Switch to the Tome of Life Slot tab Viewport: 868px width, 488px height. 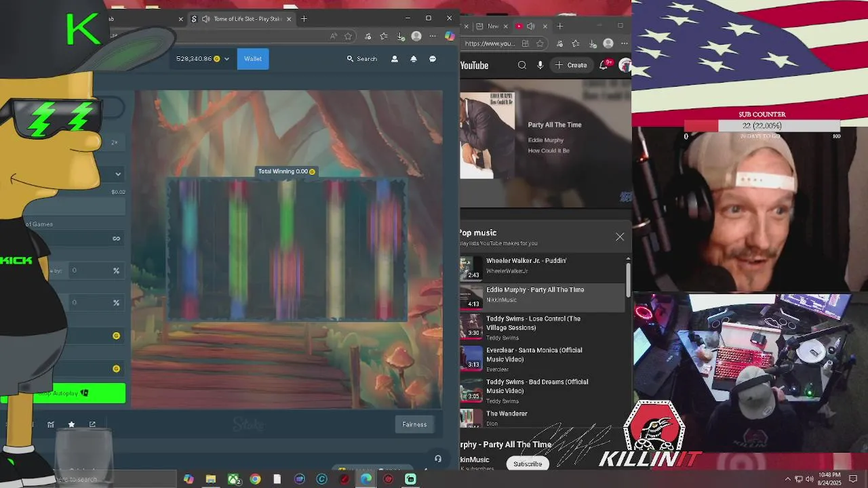click(241, 19)
